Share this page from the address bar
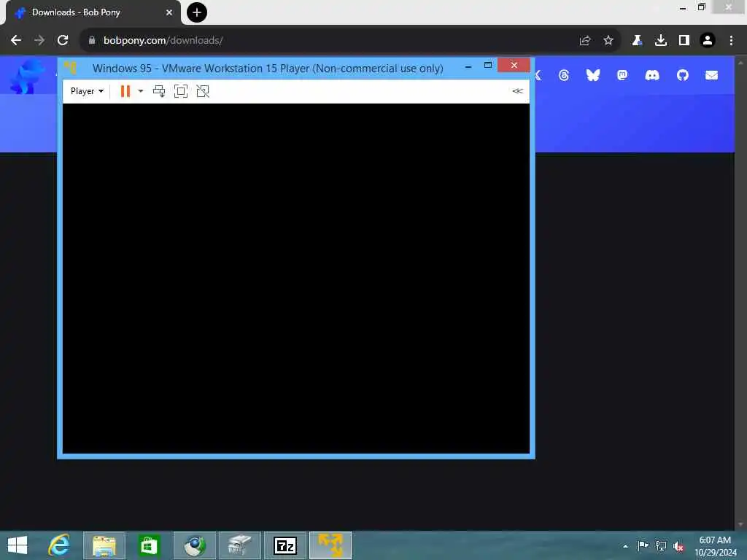This screenshot has height=560, width=747. click(585, 41)
